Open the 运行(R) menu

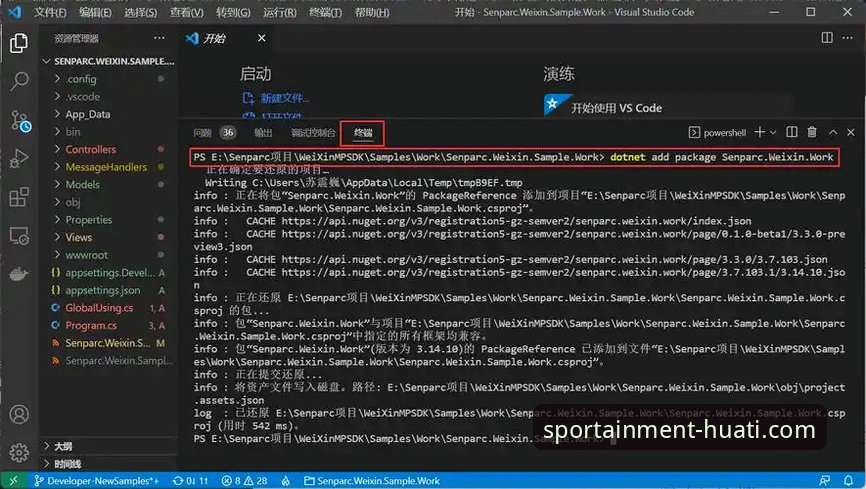click(279, 12)
